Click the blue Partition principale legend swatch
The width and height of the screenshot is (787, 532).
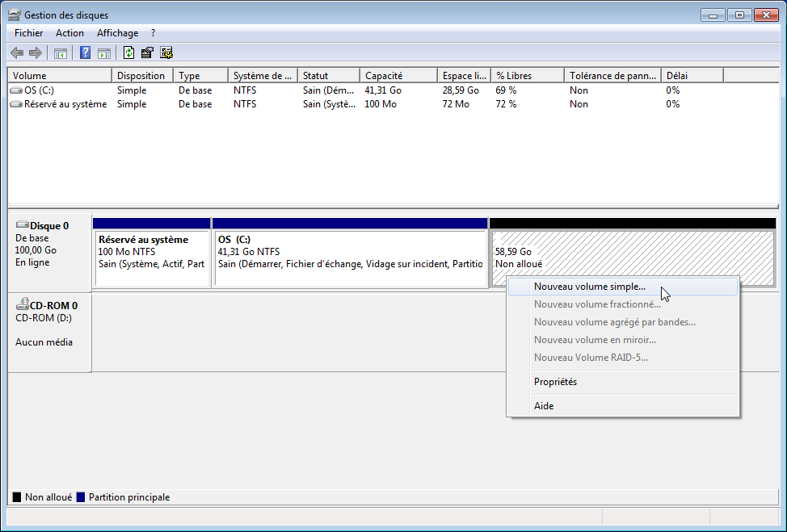(x=81, y=497)
